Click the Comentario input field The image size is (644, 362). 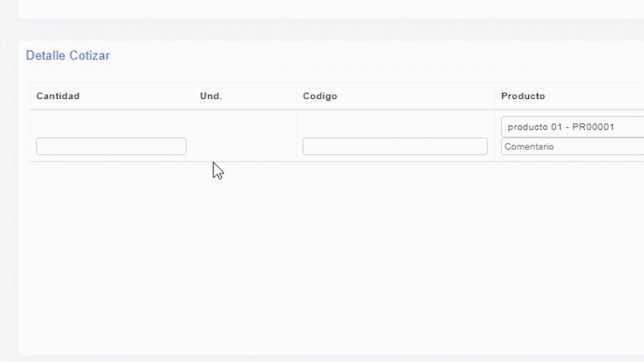pyautogui.click(x=571, y=146)
